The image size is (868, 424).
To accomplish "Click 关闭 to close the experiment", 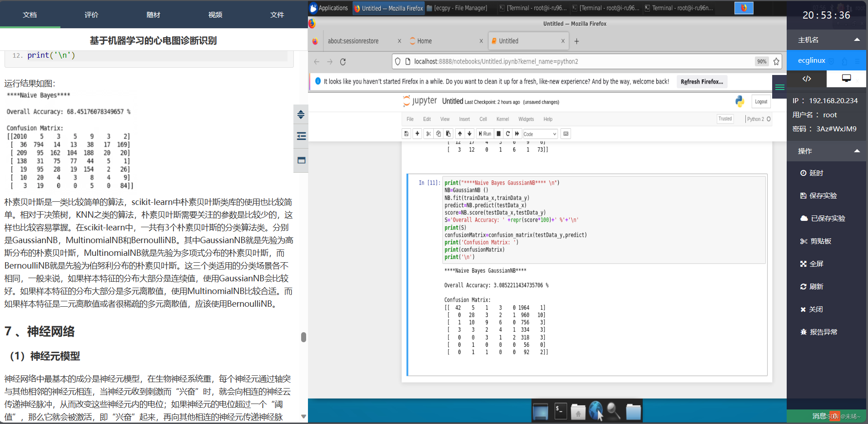I will [x=812, y=309].
